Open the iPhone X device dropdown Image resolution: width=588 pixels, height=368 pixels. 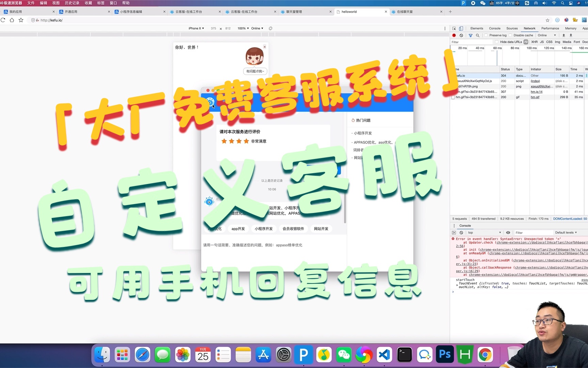click(196, 29)
